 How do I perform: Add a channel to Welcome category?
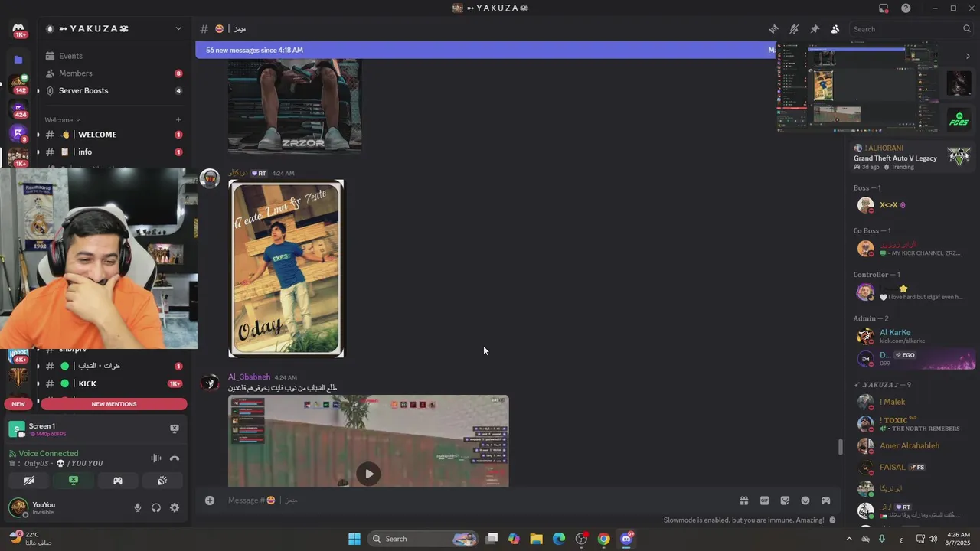[x=178, y=120]
